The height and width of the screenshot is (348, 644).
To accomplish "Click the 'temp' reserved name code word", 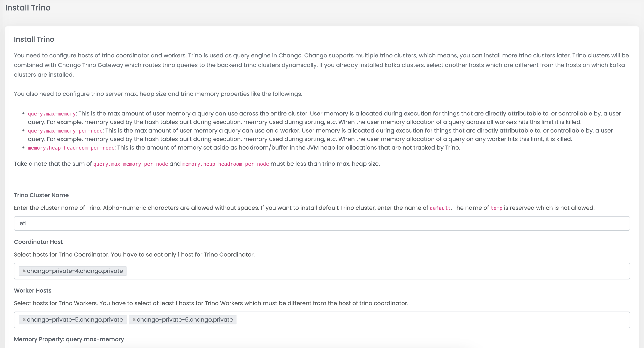I will click(x=496, y=208).
